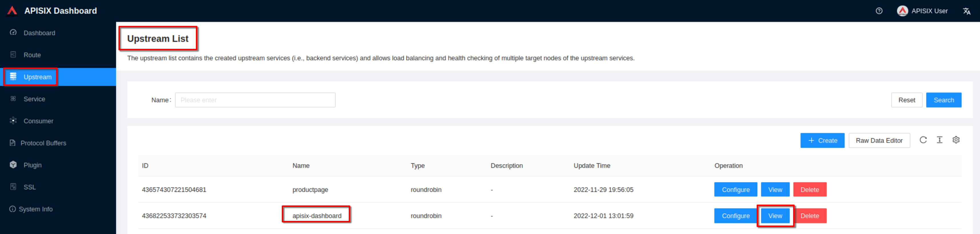Navigate to Protocol Buffers page
980x234 pixels.
click(x=43, y=143)
